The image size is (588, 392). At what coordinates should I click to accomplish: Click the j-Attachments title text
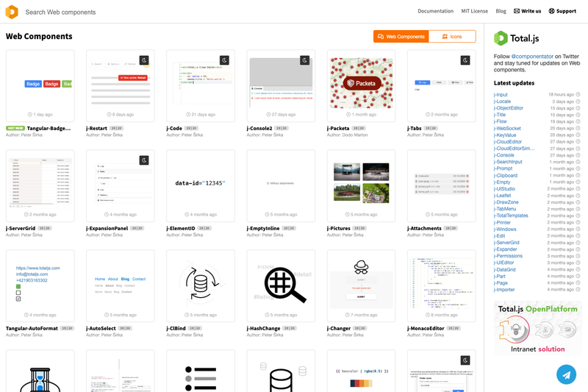(424, 229)
